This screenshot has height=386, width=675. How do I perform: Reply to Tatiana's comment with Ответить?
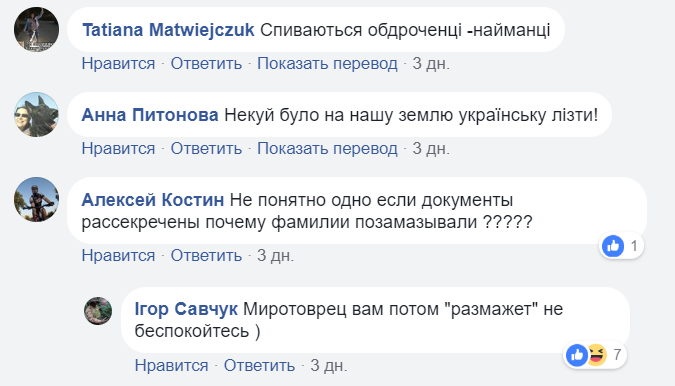[x=206, y=64]
